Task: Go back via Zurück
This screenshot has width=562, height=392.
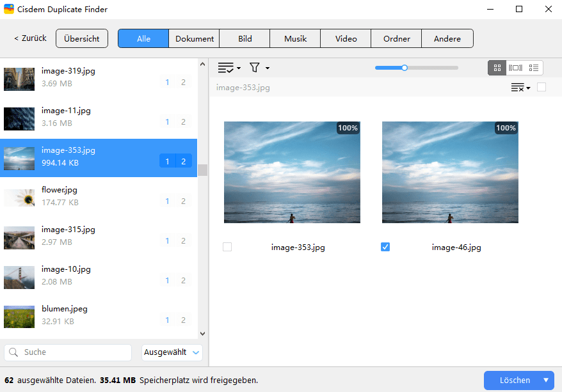Action: [30, 38]
